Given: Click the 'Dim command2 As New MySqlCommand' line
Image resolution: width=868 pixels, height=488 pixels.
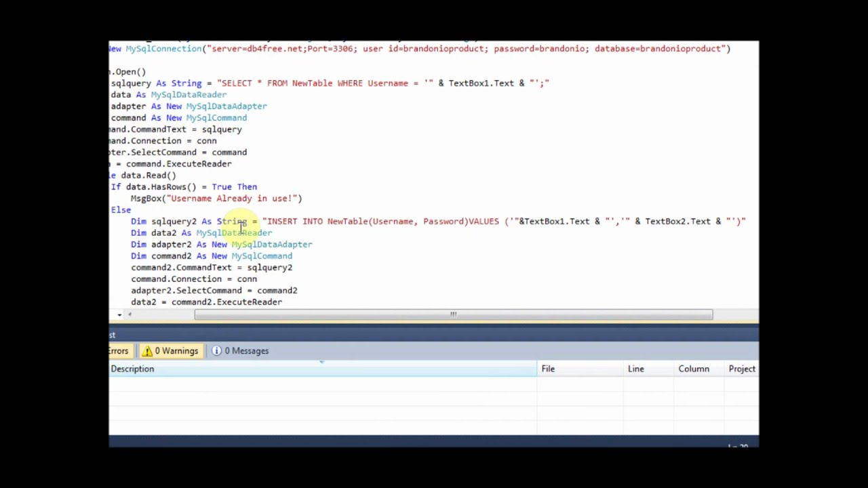Looking at the screenshot, I should (x=212, y=256).
